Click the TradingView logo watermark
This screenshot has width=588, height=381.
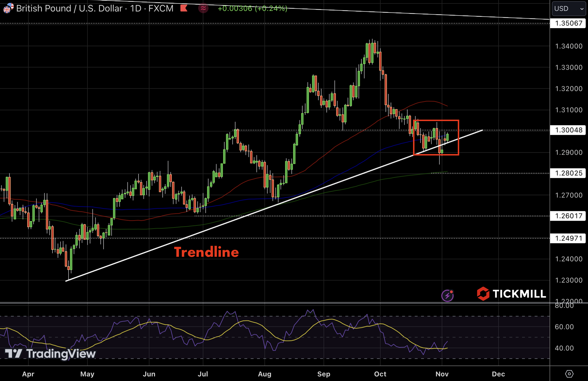[50, 353]
